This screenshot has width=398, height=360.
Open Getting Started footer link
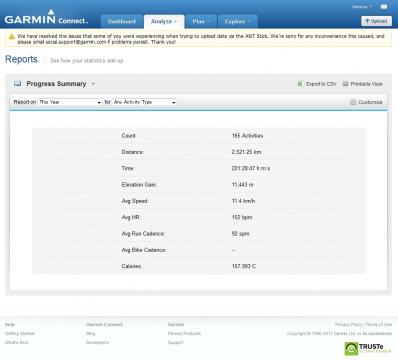pos(19,333)
